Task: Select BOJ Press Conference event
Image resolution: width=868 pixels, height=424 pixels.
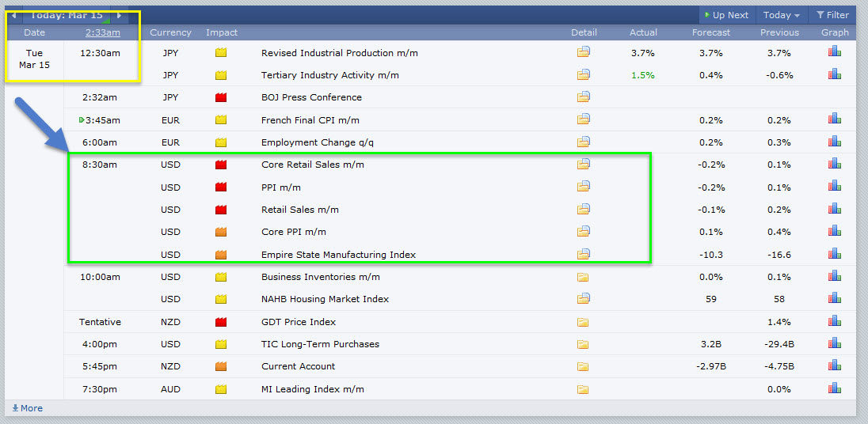Action: (x=312, y=97)
